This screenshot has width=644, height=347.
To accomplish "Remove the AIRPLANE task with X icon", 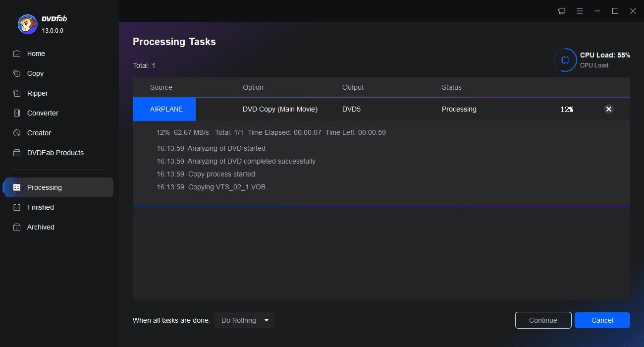I will pos(609,109).
